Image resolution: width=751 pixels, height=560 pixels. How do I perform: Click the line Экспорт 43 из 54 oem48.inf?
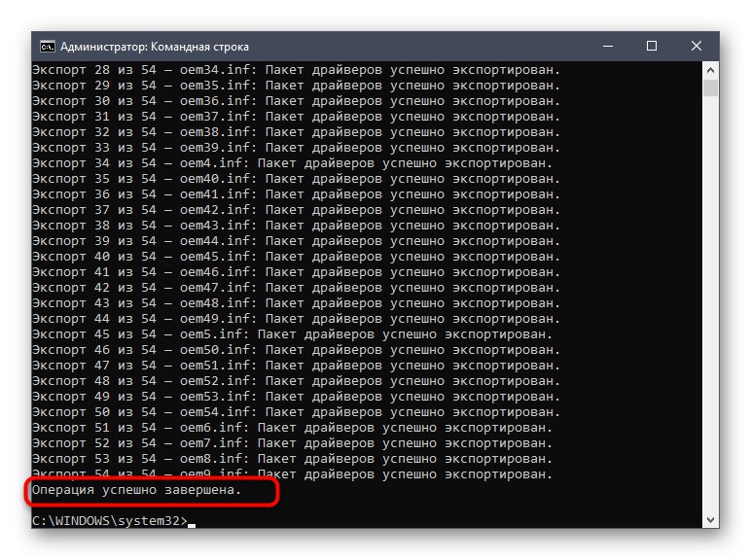[296, 303]
